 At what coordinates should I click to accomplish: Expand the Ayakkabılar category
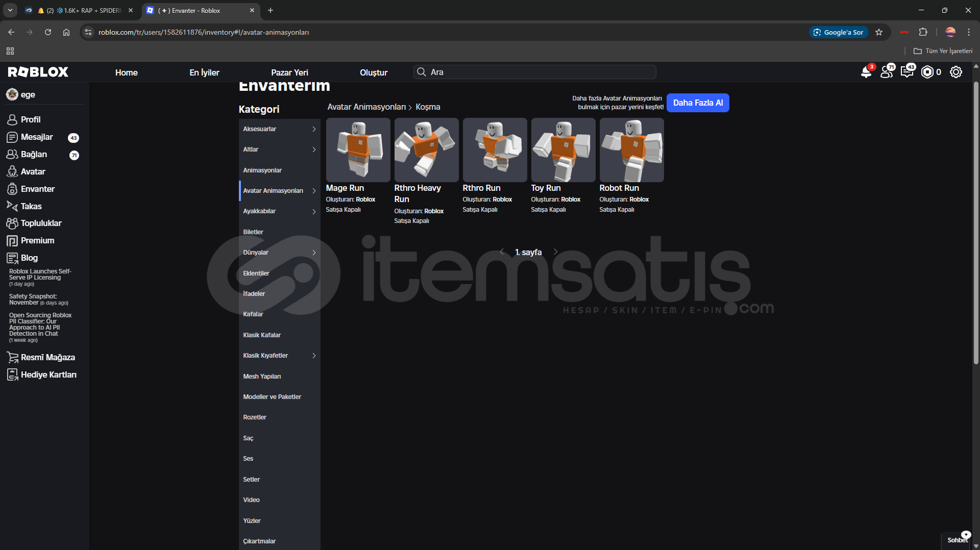(279, 211)
